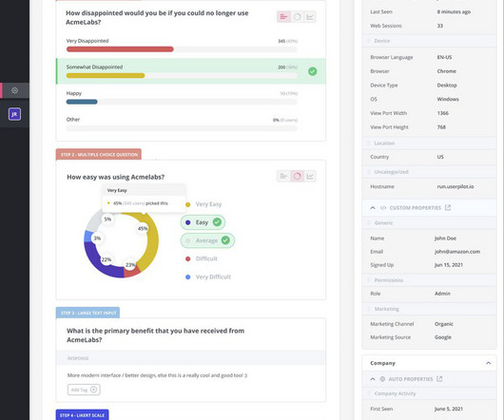Collapse the company Auto Properties section
The image size is (504, 420).
click(373, 379)
